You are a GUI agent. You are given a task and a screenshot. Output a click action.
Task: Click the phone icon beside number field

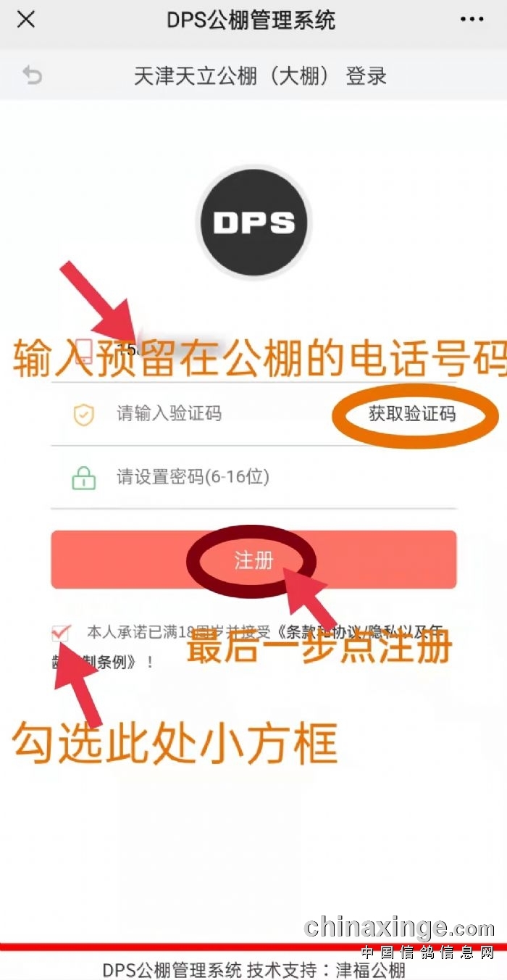tap(84, 352)
